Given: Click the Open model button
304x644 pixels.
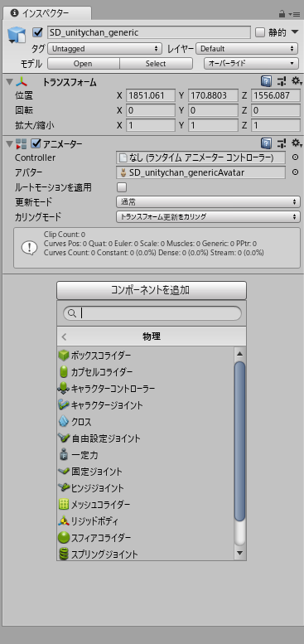Looking at the screenshot, I should click(x=84, y=64).
